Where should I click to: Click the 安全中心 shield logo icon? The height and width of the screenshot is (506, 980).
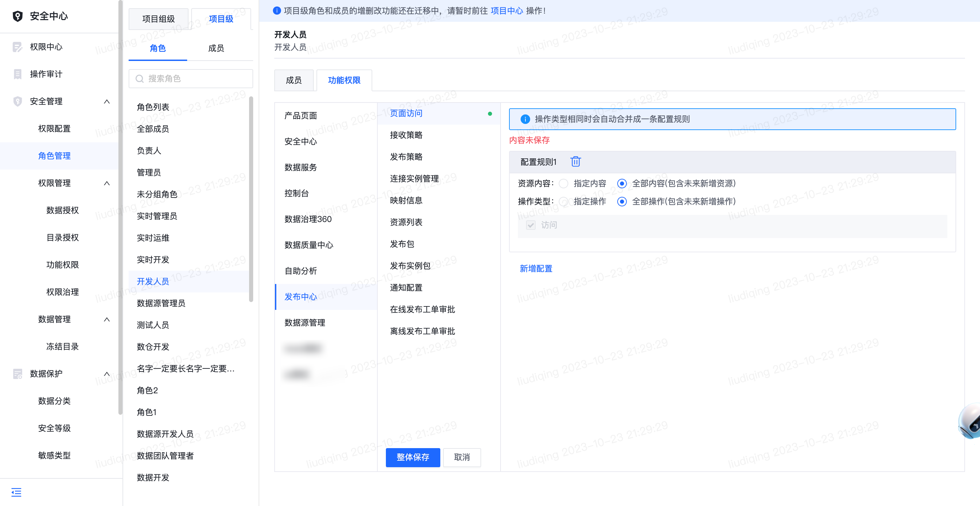pyautogui.click(x=17, y=16)
